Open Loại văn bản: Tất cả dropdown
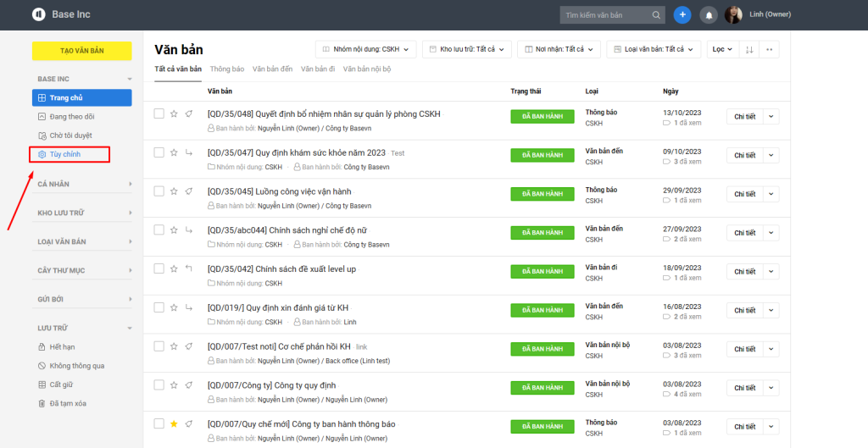868x448 pixels. coord(654,49)
